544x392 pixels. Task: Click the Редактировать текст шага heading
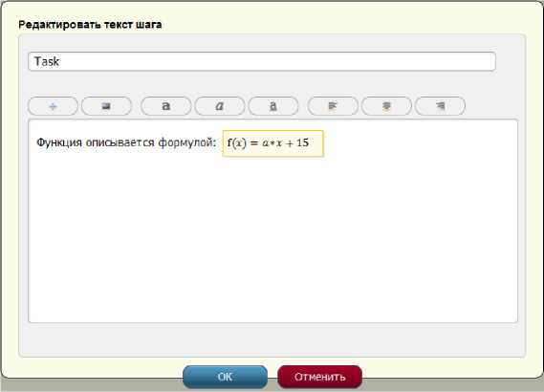(90, 25)
